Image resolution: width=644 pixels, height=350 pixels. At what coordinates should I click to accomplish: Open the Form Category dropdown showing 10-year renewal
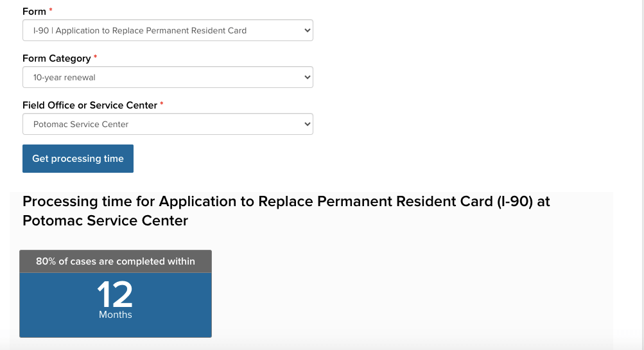(167, 77)
